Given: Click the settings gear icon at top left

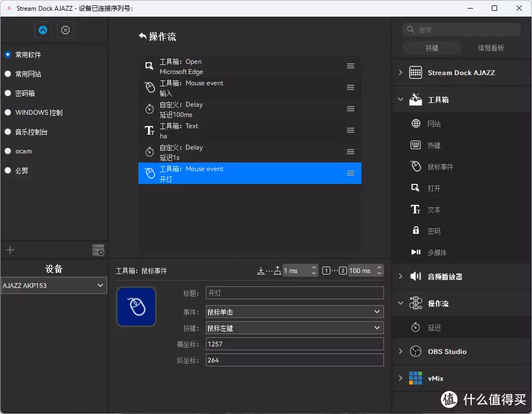Looking at the screenshot, I should point(65,30).
